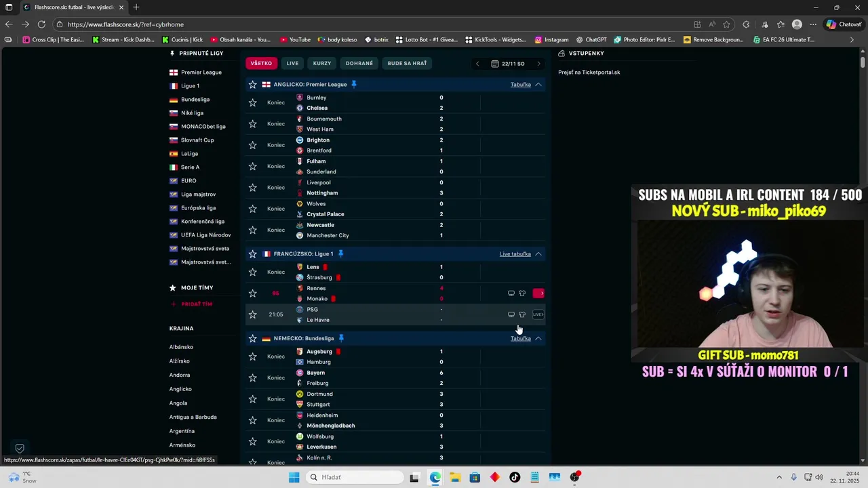The image size is (868, 488).
Task: Open the BUDE SA HRAŤ tab
Action: (x=408, y=63)
